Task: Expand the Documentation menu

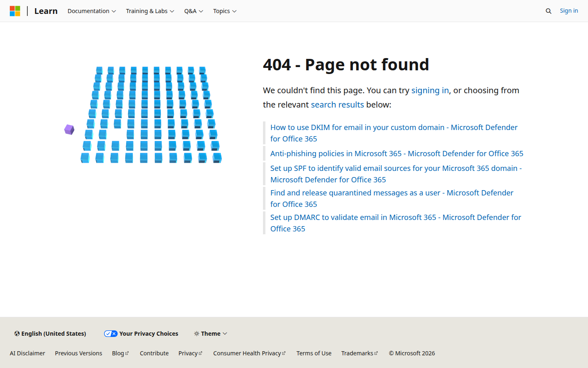Action: (92, 11)
